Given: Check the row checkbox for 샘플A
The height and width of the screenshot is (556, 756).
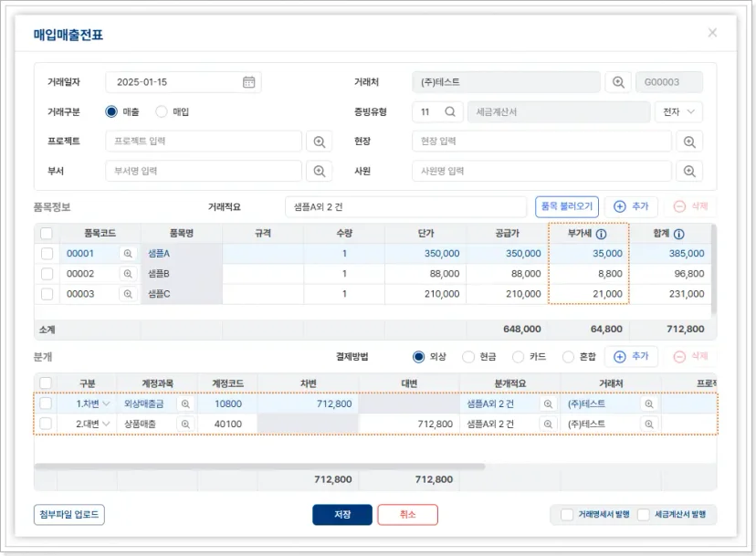Looking at the screenshot, I should point(47,254).
